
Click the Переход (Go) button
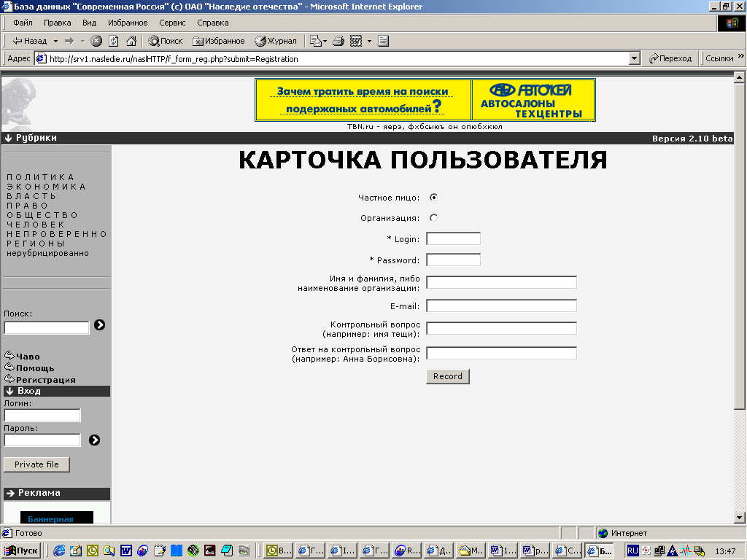pos(670,58)
